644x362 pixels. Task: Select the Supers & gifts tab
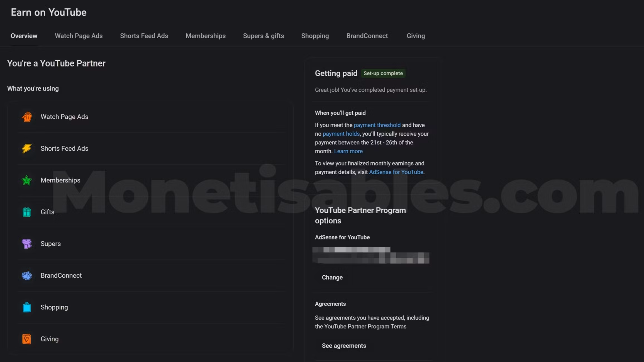[x=263, y=36]
